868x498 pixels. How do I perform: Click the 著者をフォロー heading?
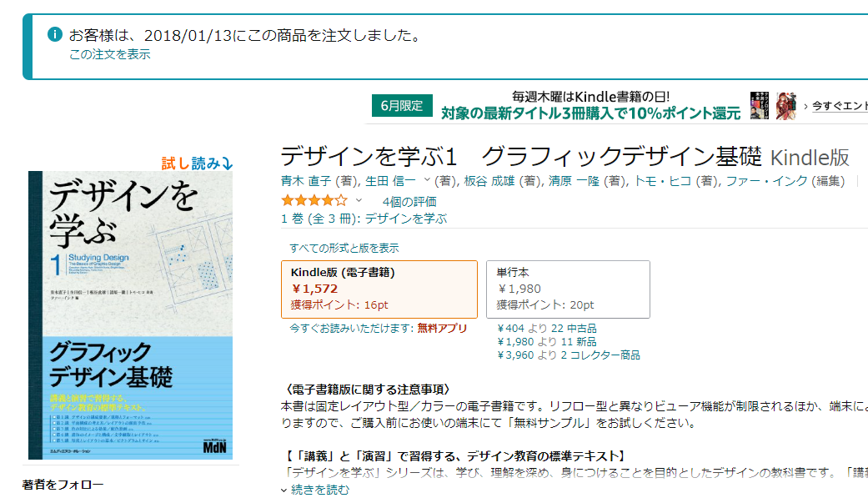click(63, 485)
